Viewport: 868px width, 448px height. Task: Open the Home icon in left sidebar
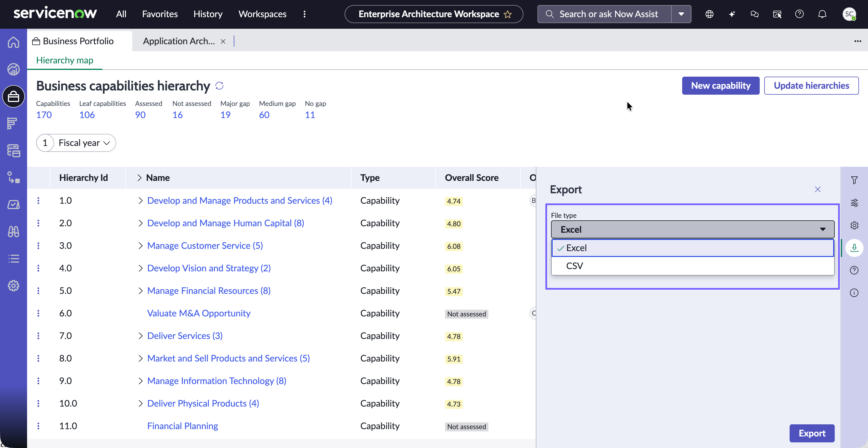coord(14,43)
